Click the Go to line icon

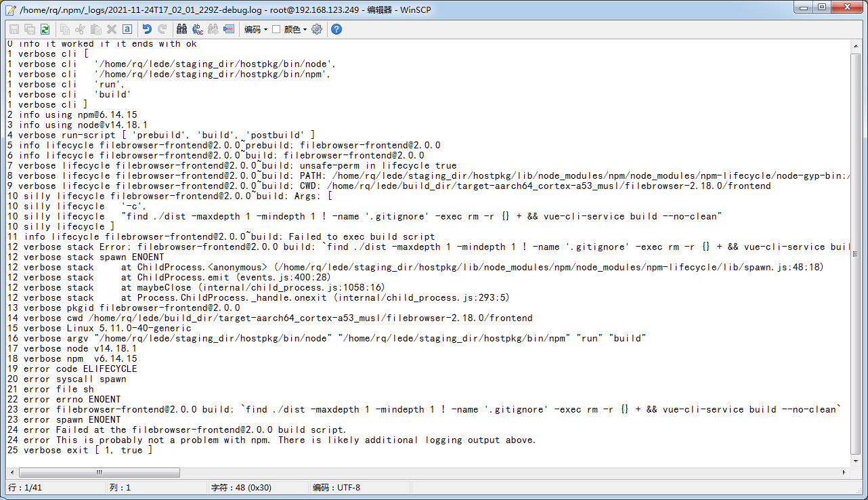coord(229,29)
